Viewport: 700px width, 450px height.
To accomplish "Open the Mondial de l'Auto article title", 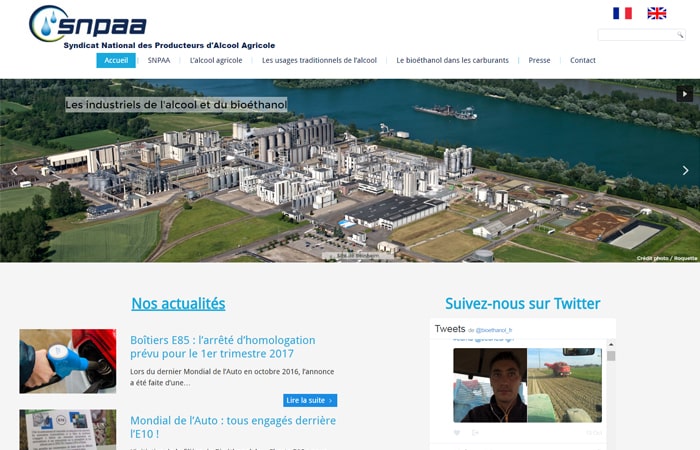I will click(233, 427).
